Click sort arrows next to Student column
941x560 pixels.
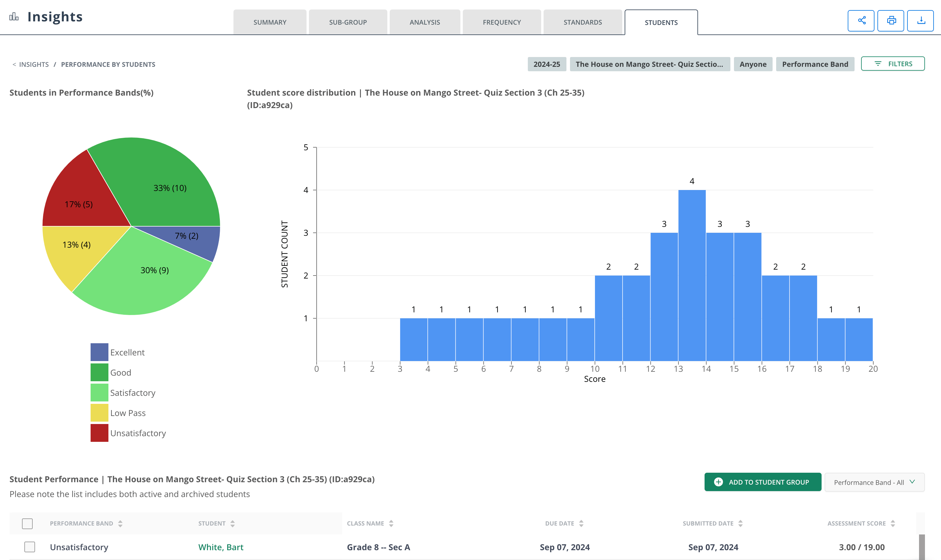click(233, 523)
